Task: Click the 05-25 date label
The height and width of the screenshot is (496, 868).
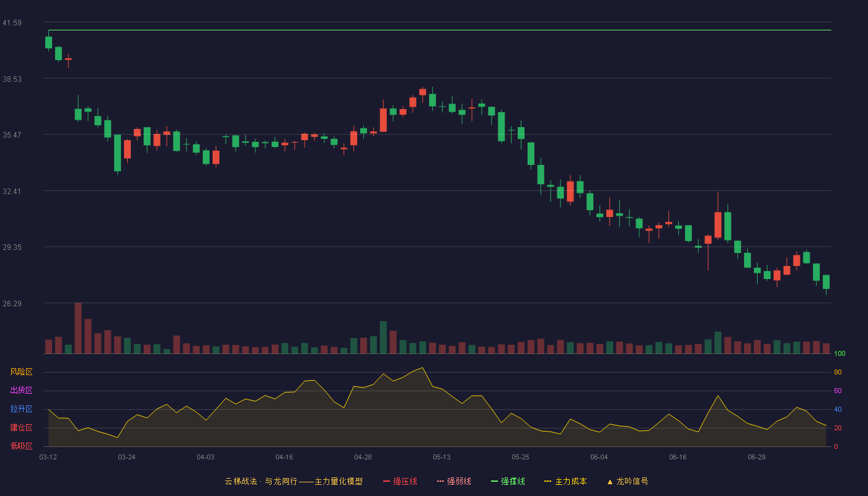Action: coord(520,457)
